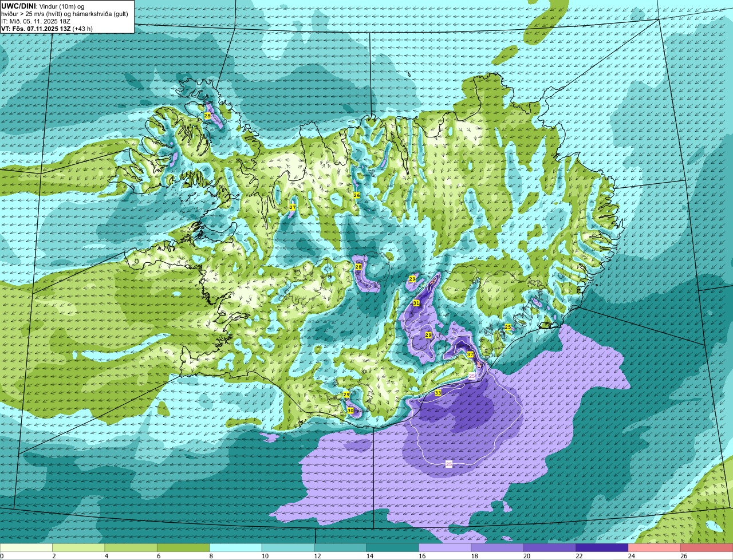Click the legend scale tick label 24
Viewport: 733px width, 560px height.
pos(631,556)
